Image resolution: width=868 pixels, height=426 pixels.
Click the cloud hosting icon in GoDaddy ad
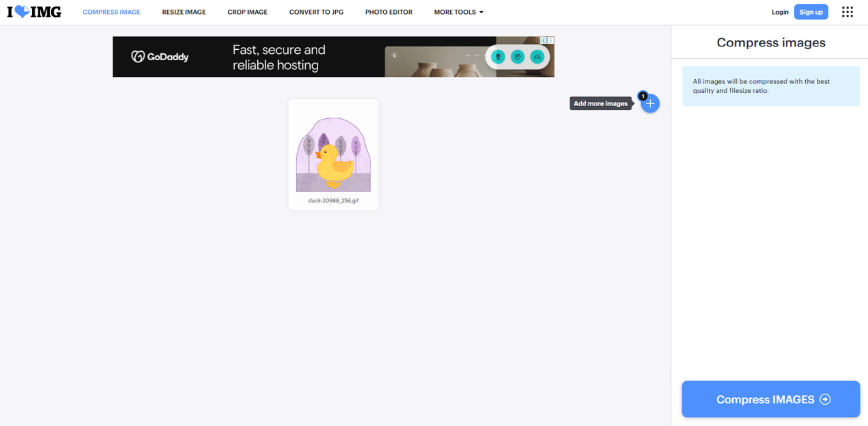(538, 57)
